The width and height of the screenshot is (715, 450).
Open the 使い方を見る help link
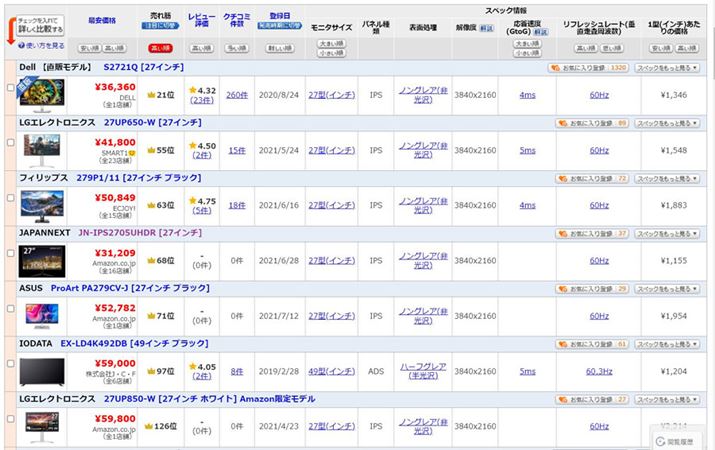tap(38, 46)
